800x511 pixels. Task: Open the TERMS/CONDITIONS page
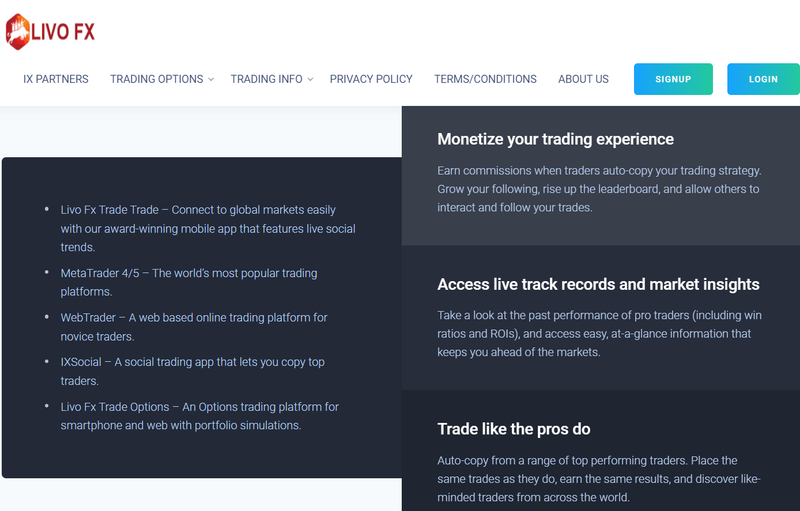pos(485,79)
